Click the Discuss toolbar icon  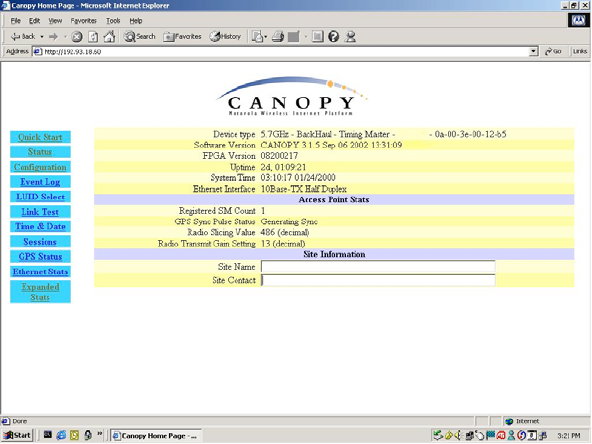[x=318, y=37]
